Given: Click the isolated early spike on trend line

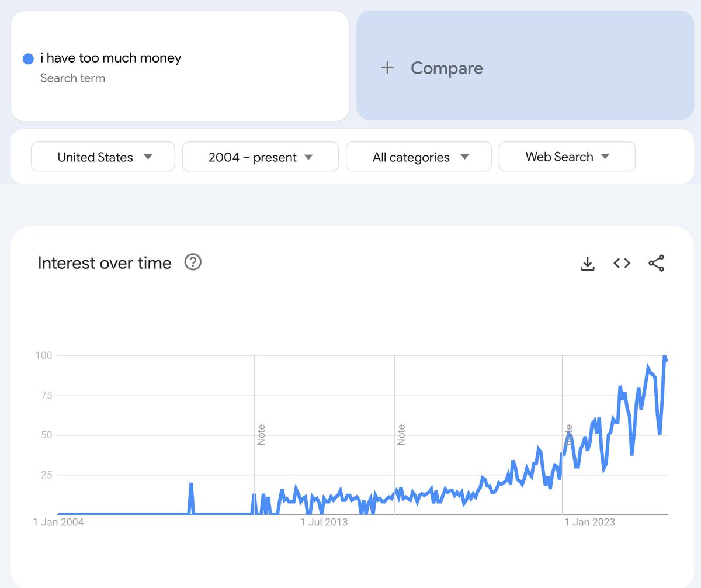Looking at the screenshot, I should tap(191, 485).
